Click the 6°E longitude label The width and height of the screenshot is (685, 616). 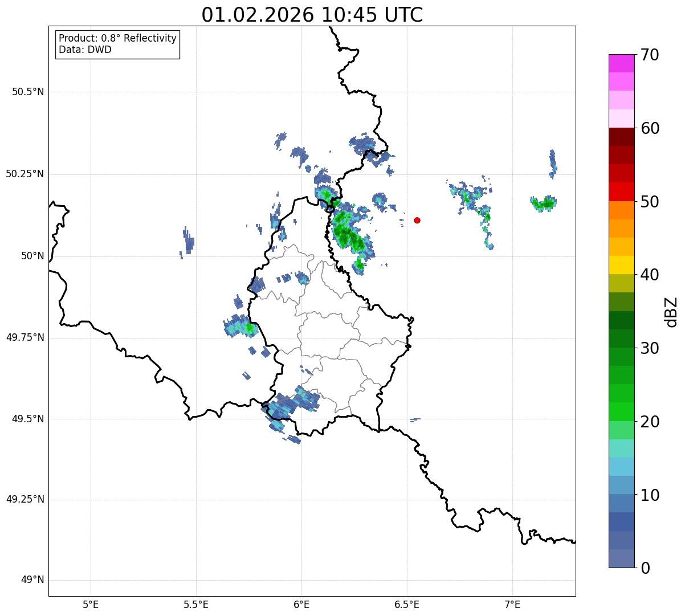(x=301, y=605)
